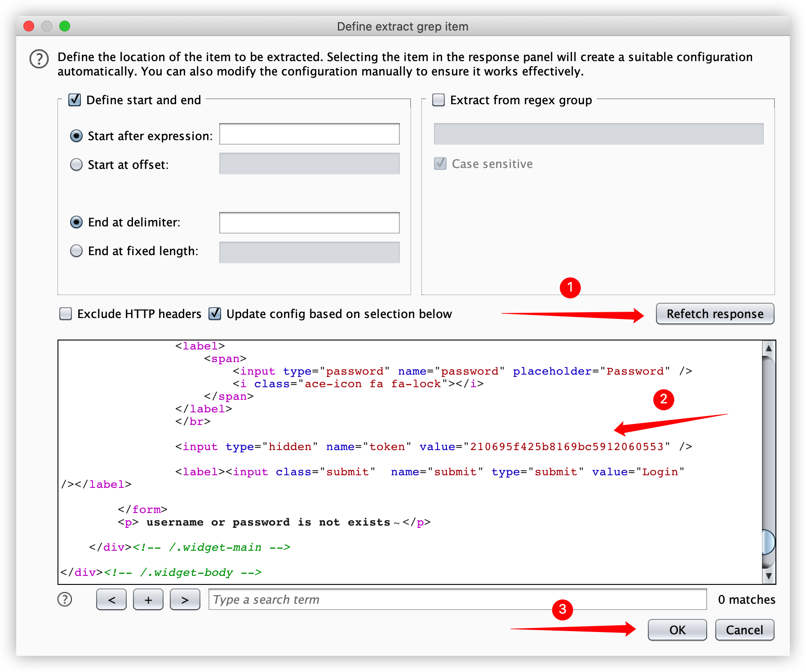Screen dimensions: 806x672
Task: Dismiss dialog with Cancel button
Action: pos(744,630)
